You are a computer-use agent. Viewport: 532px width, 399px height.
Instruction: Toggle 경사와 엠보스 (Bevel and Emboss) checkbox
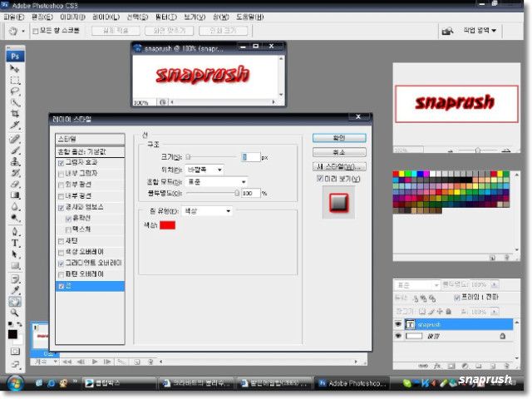tap(61, 208)
